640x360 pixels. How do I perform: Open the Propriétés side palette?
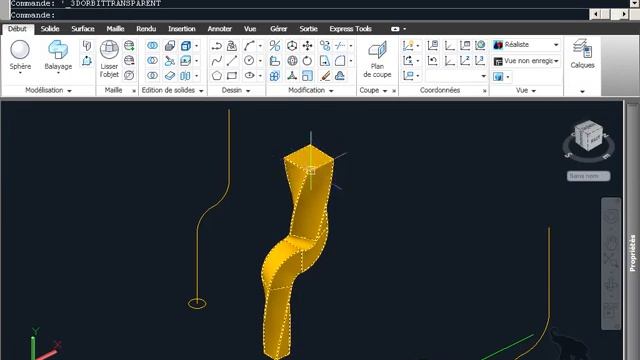click(x=633, y=253)
